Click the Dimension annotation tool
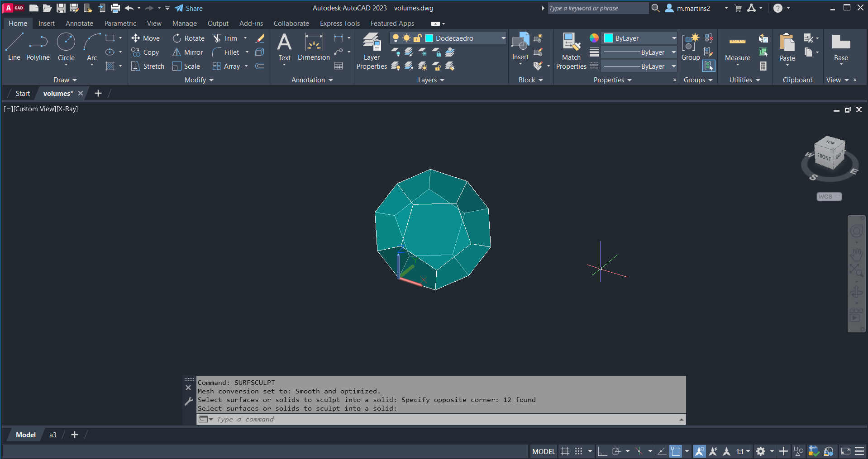Image resolution: width=868 pixels, height=459 pixels. tap(314, 47)
